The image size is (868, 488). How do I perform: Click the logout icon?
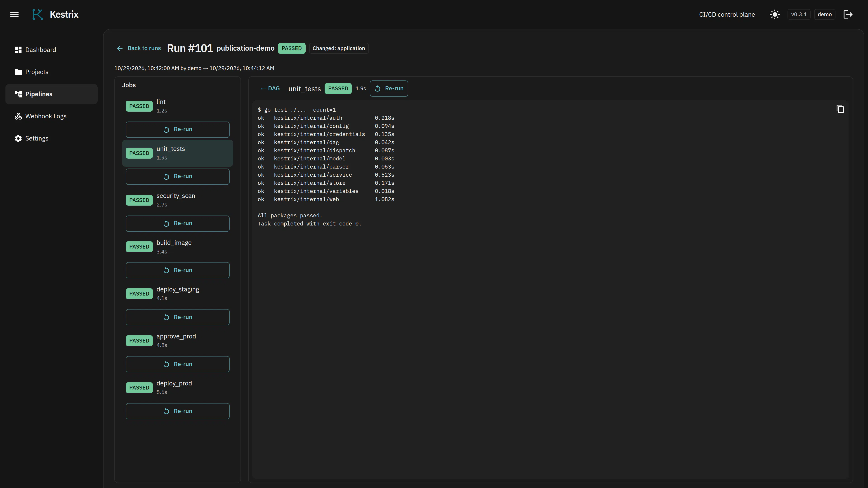(x=848, y=14)
